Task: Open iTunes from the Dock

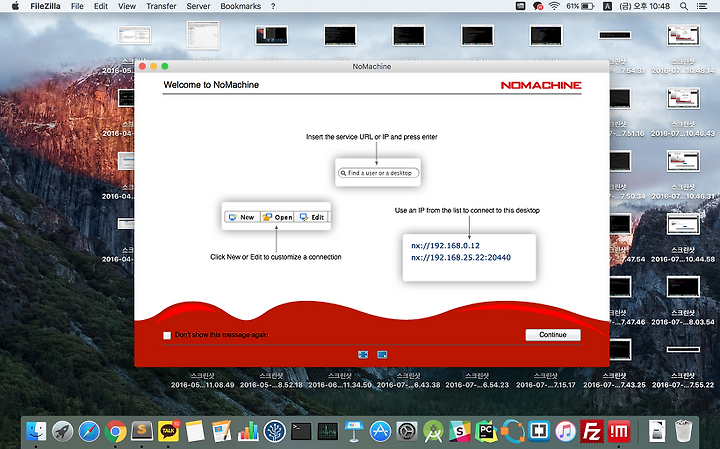Action: click(x=566, y=432)
